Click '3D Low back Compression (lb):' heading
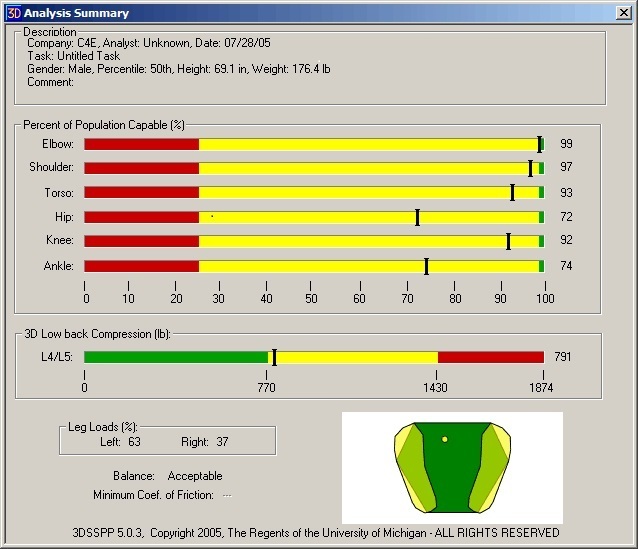The image size is (638, 549). click(x=97, y=334)
